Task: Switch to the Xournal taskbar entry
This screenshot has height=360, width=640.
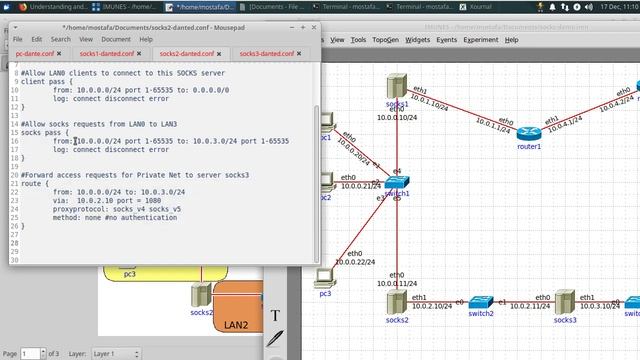Action: [476, 7]
